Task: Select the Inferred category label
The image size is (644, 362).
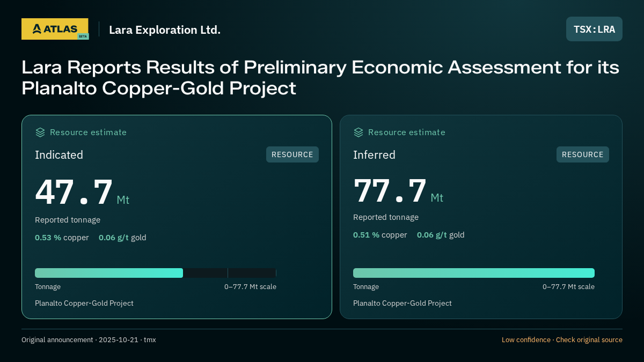Action: [x=374, y=155]
